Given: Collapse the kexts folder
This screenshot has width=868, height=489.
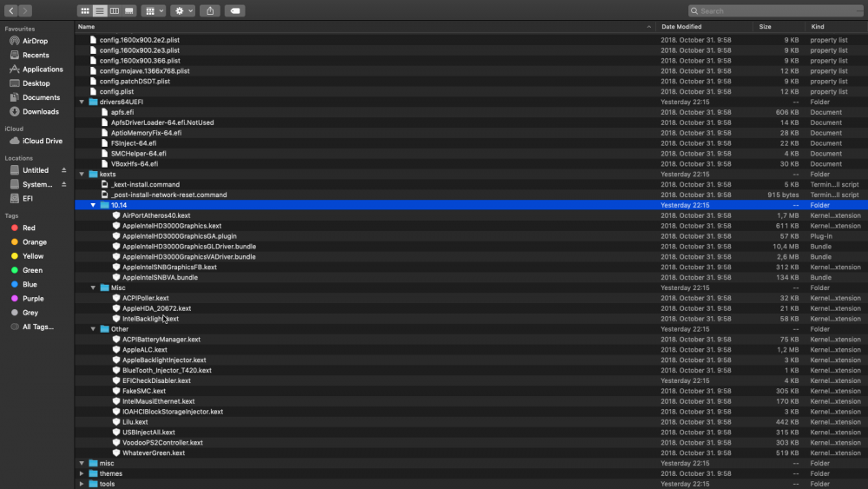Looking at the screenshot, I should pos(82,174).
